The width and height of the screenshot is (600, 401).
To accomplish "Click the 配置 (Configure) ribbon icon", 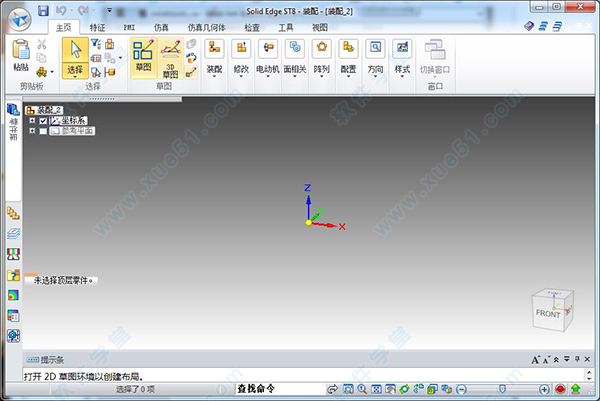I will (x=348, y=48).
